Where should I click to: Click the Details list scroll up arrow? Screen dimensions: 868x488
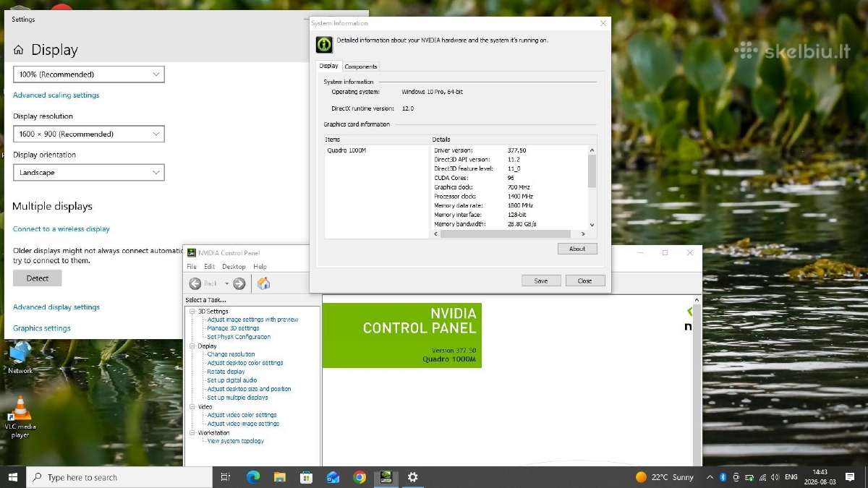pos(592,150)
